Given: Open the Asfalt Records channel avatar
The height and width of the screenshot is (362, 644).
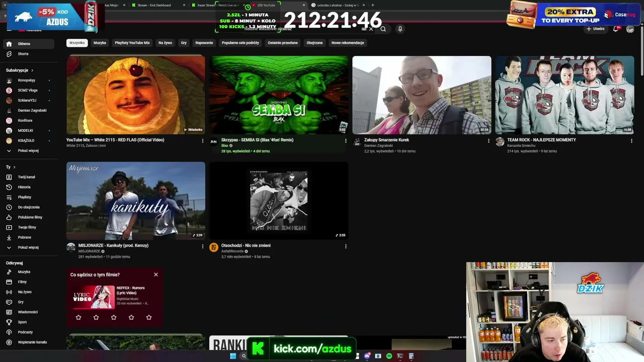Looking at the screenshot, I should (x=214, y=247).
